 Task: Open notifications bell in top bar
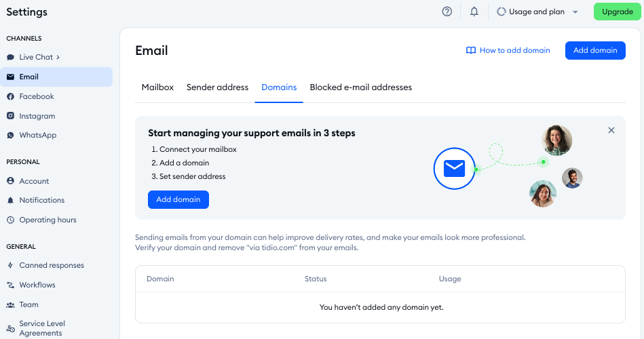[x=474, y=12]
